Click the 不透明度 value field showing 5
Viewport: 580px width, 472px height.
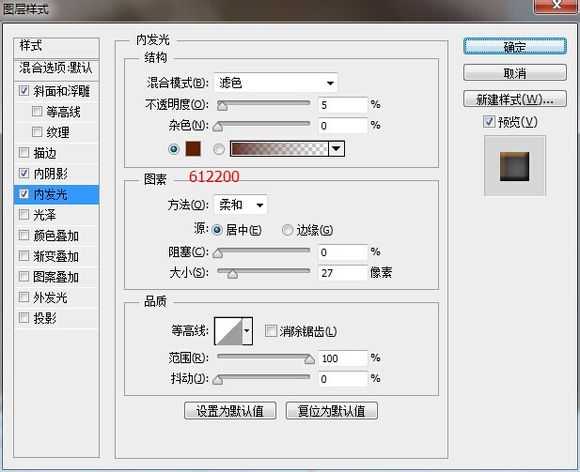[343, 105]
